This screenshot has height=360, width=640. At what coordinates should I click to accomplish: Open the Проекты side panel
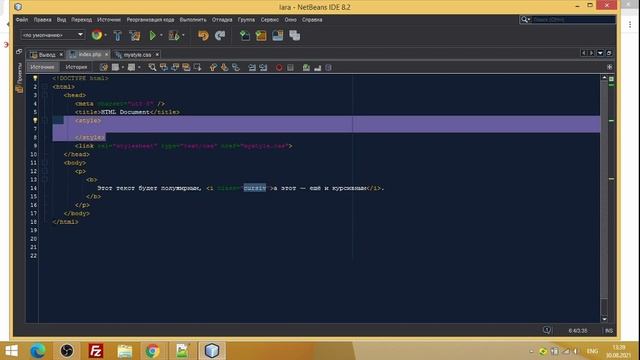(x=19, y=78)
